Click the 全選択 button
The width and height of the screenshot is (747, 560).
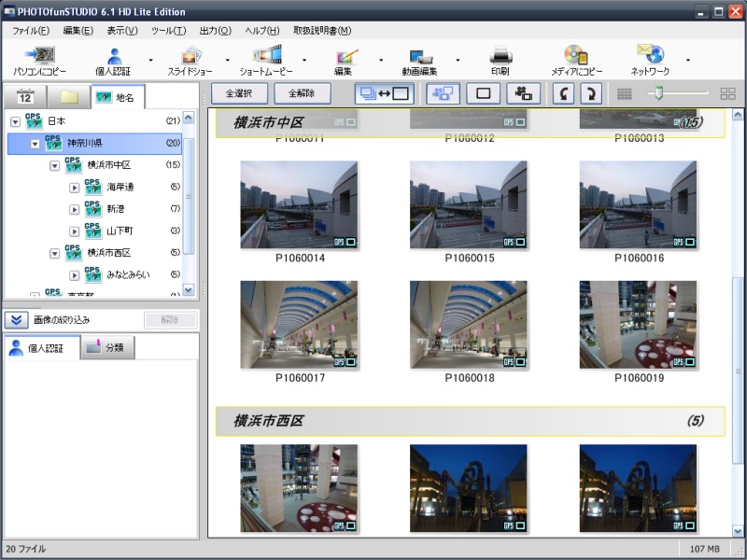(239, 93)
